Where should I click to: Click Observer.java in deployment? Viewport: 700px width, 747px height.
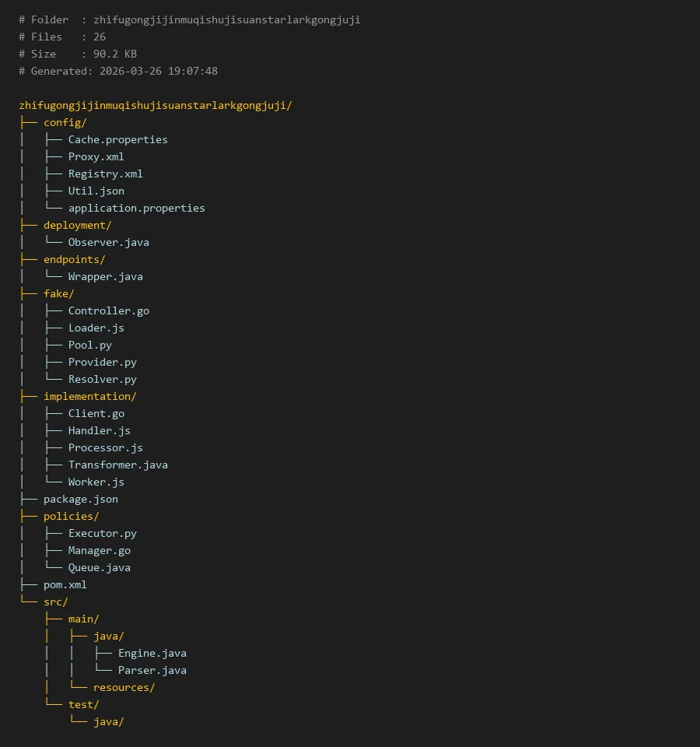click(x=108, y=242)
